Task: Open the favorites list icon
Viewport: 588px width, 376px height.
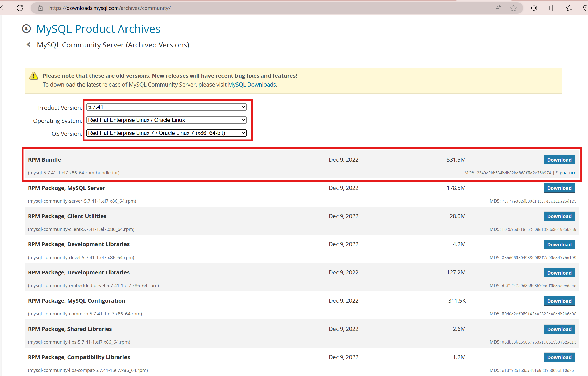Action: pos(569,8)
